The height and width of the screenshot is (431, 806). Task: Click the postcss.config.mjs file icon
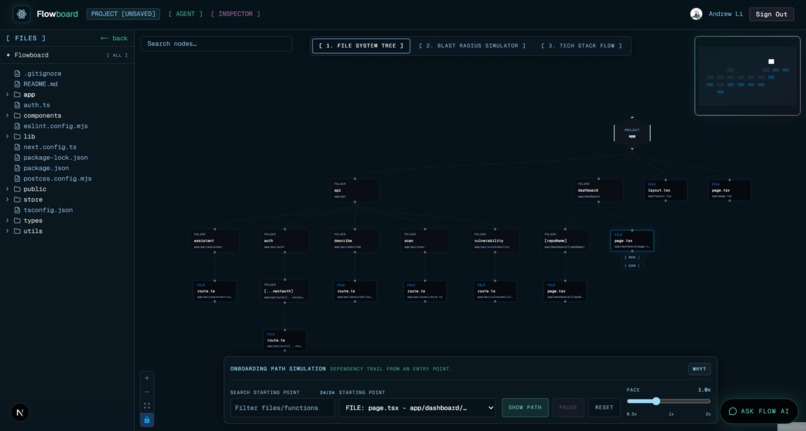[17, 178]
